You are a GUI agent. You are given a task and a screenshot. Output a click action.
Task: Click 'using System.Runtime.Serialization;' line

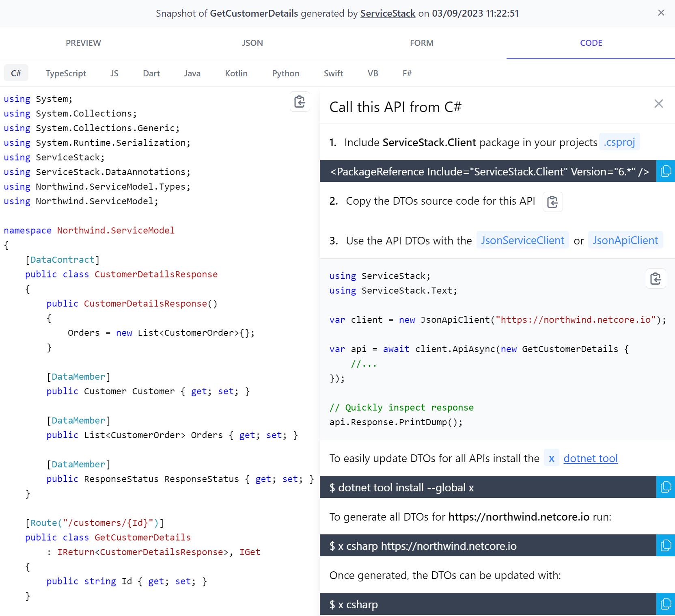click(x=97, y=143)
